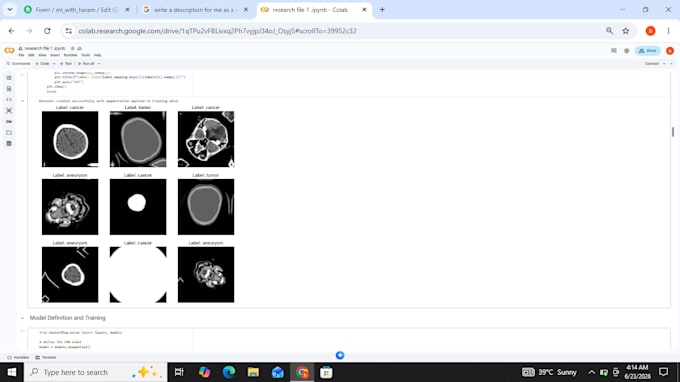Open the Edit menu
680x382 pixels.
click(x=31, y=55)
